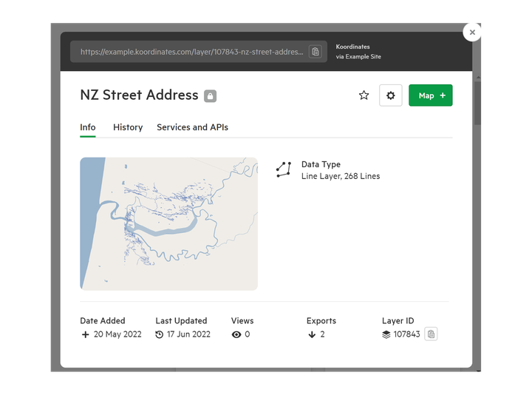Click the line layer data type icon

[x=284, y=170]
